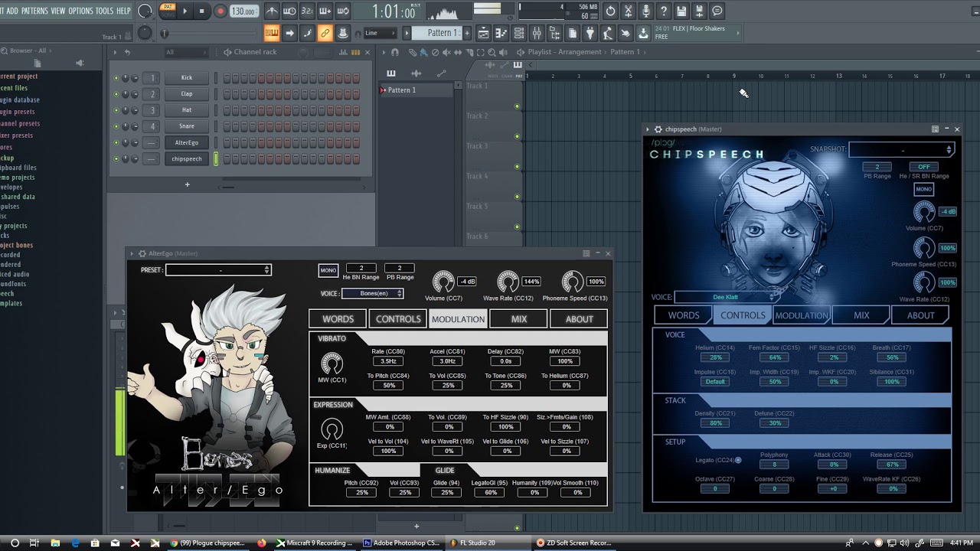Mute playlist Track 1 green light

coord(517,106)
